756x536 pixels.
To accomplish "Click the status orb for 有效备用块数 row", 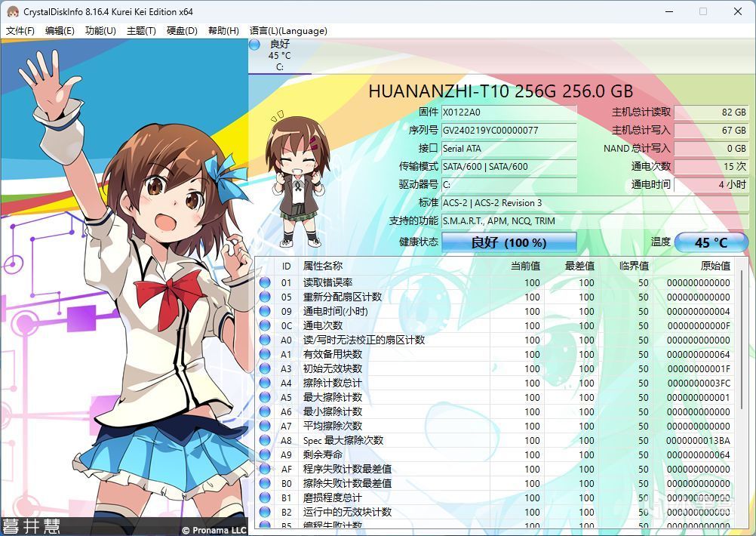I will pos(265,354).
